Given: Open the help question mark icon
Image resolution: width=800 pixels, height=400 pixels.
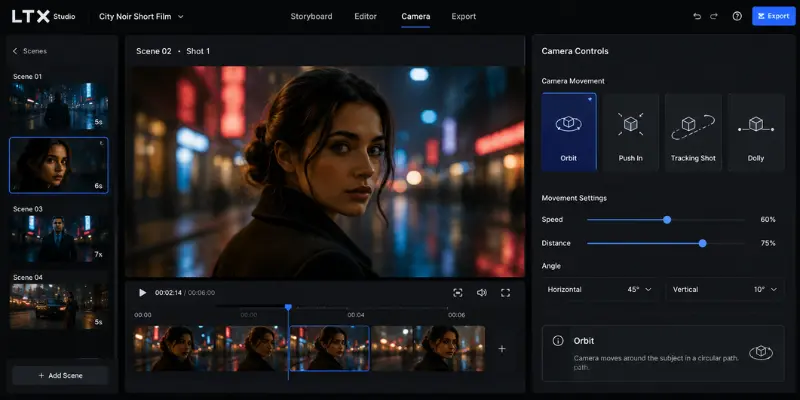Looking at the screenshot, I should 737,16.
